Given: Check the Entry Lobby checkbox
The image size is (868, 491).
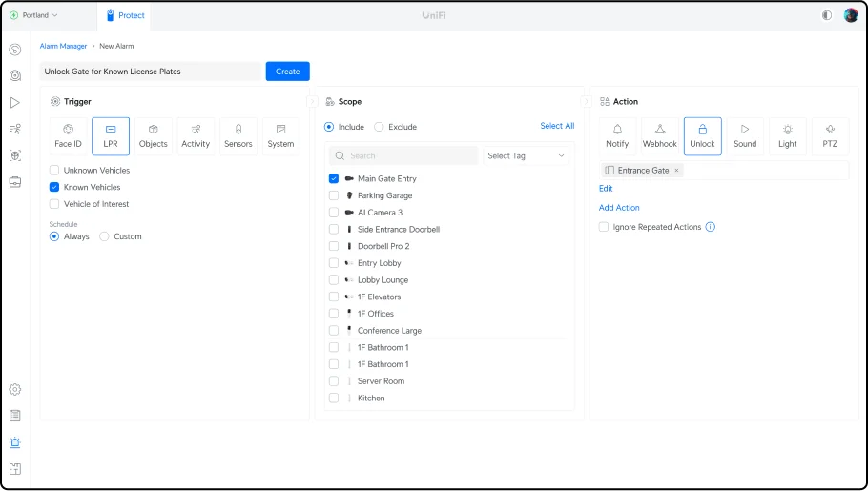Looking at the screenshot, I should [334, 263].
